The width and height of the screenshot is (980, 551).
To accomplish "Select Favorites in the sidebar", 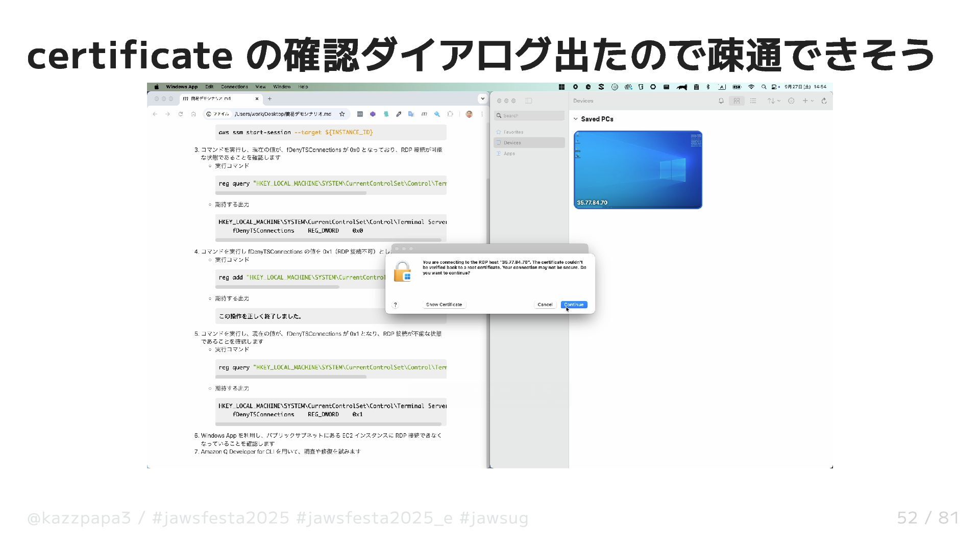I will (x=513, y=132).
